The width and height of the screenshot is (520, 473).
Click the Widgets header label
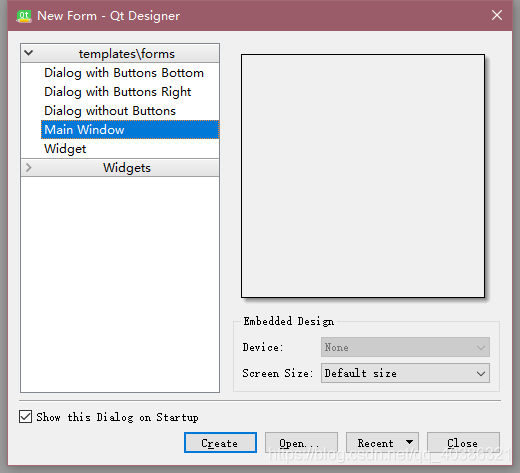127,168
